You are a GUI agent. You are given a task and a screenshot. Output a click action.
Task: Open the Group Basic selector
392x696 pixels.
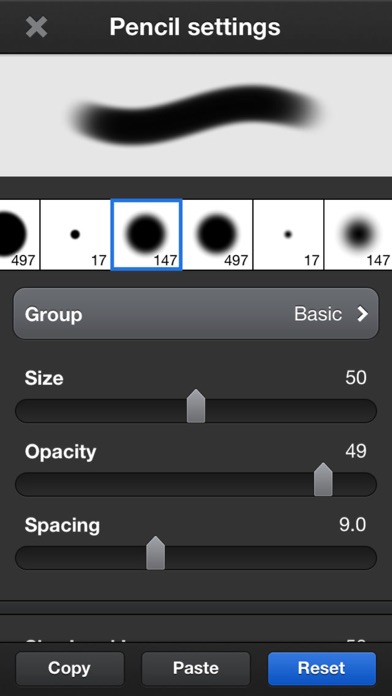pos(196,314)
